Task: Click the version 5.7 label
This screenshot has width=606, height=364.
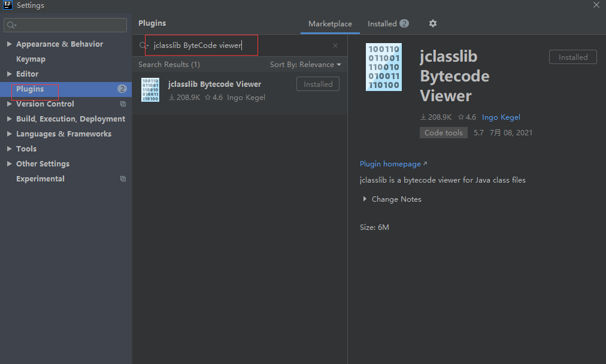Action: pos(478,132)
